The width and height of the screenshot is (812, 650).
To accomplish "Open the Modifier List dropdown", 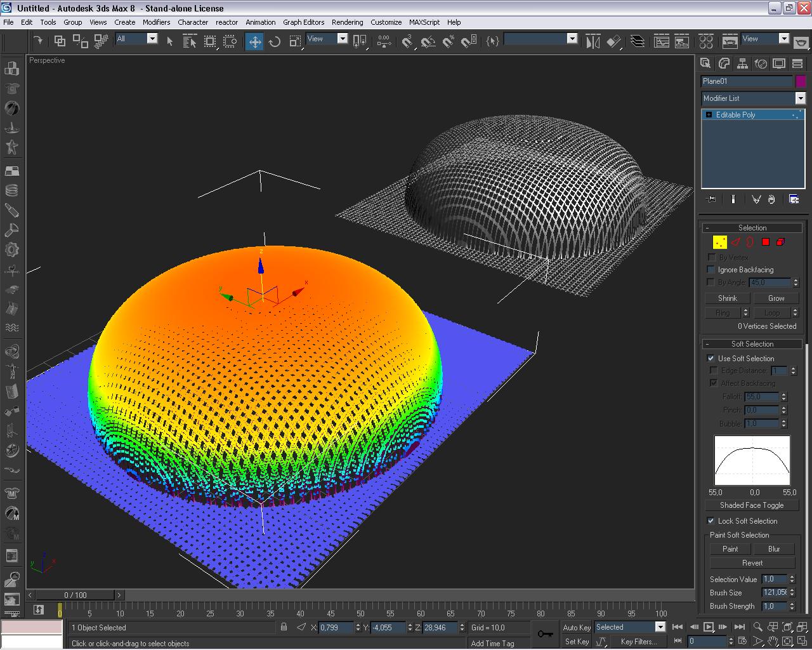I will pos(800,98).
